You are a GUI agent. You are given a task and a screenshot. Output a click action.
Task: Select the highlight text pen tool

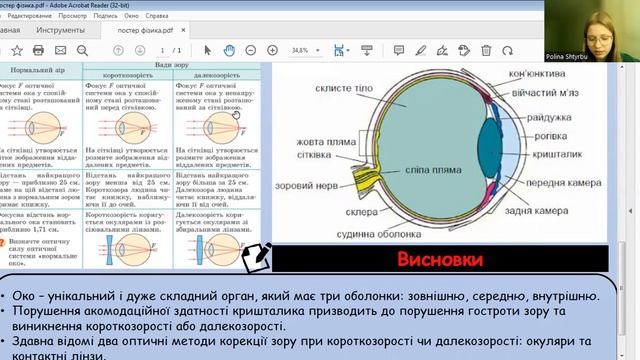pos(420,51)
